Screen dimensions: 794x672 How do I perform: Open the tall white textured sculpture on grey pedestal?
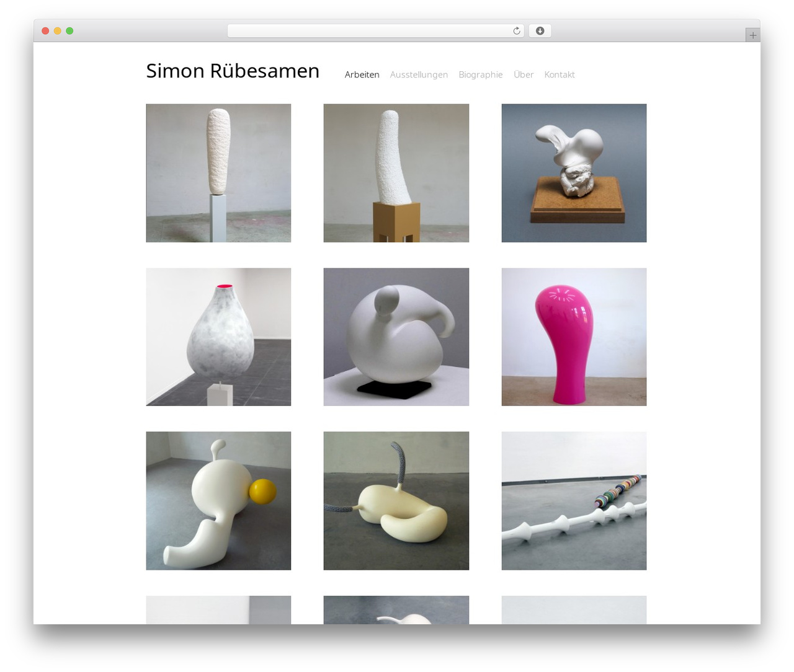tap(218, 173)
